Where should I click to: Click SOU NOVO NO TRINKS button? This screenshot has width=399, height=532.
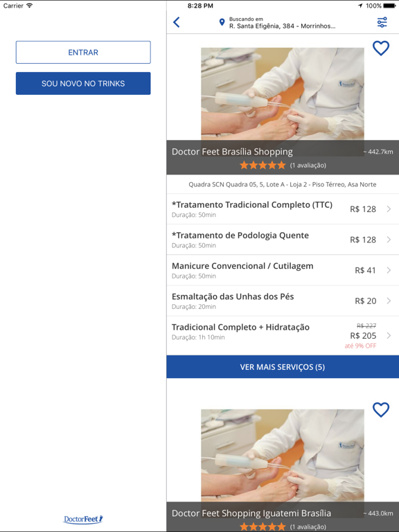click(83, 83)
